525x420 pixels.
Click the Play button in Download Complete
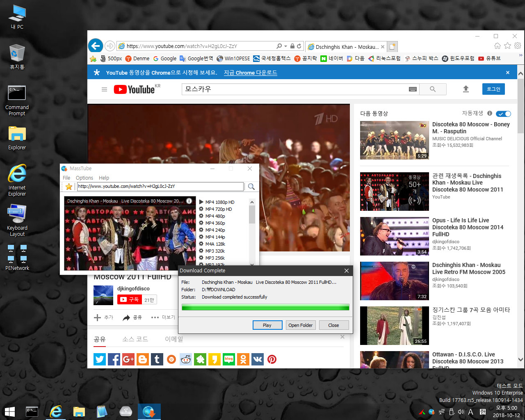click(x=267, y=325)
